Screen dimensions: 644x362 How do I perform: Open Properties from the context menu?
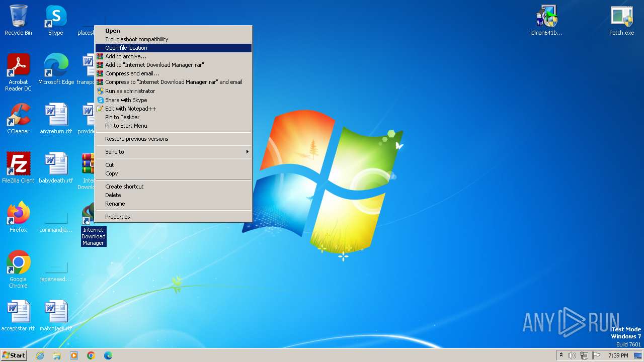point(174,217)
